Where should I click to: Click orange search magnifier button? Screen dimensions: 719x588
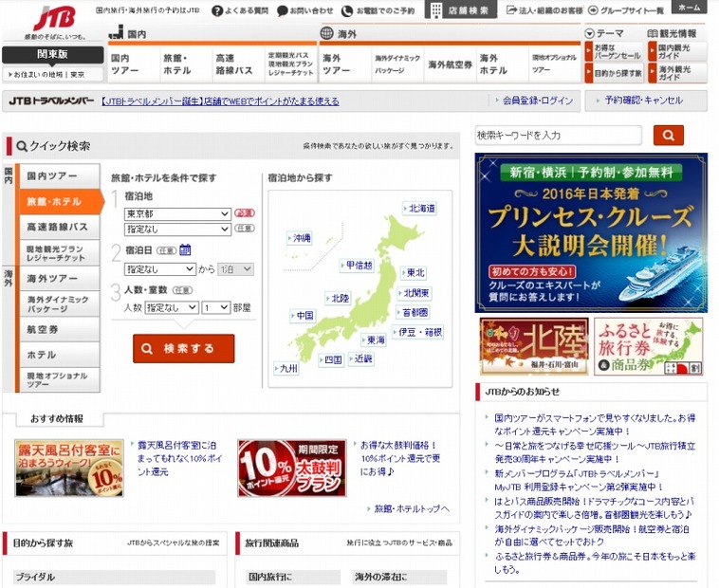click(x=668, y=136)
